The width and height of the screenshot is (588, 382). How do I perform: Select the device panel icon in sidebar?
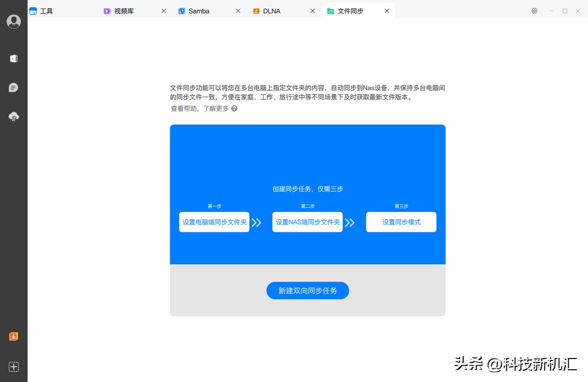click(x=14, y=58)
